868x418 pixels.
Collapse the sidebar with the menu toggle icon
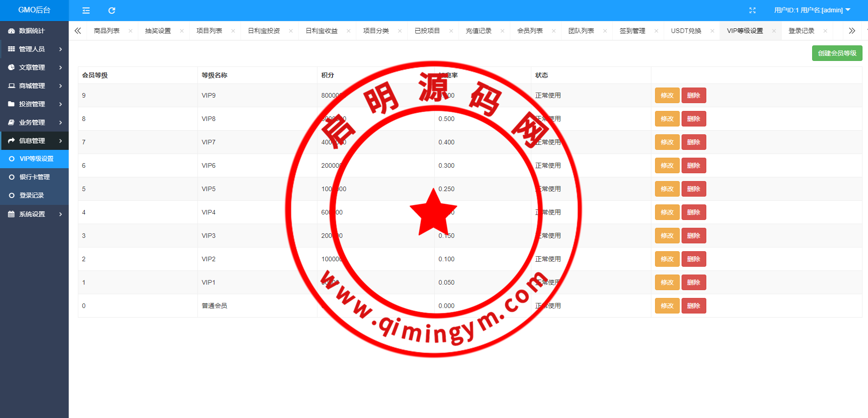coord(86,11)
